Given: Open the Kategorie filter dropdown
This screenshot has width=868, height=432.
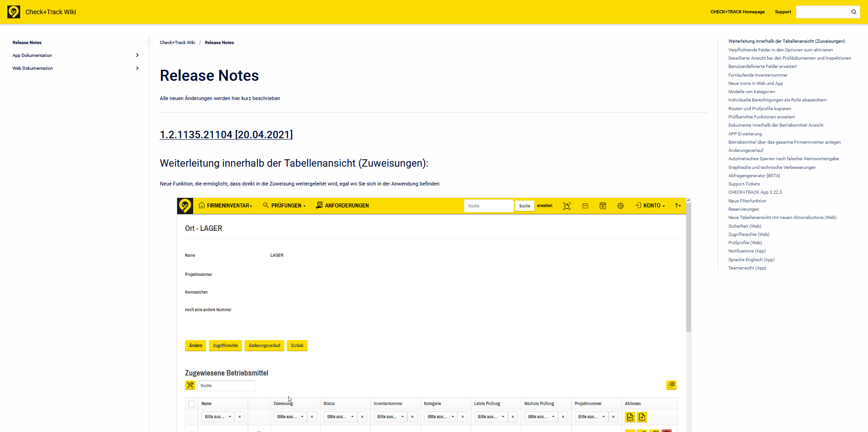Looking at the screenshot, I should tap(441, 417).
